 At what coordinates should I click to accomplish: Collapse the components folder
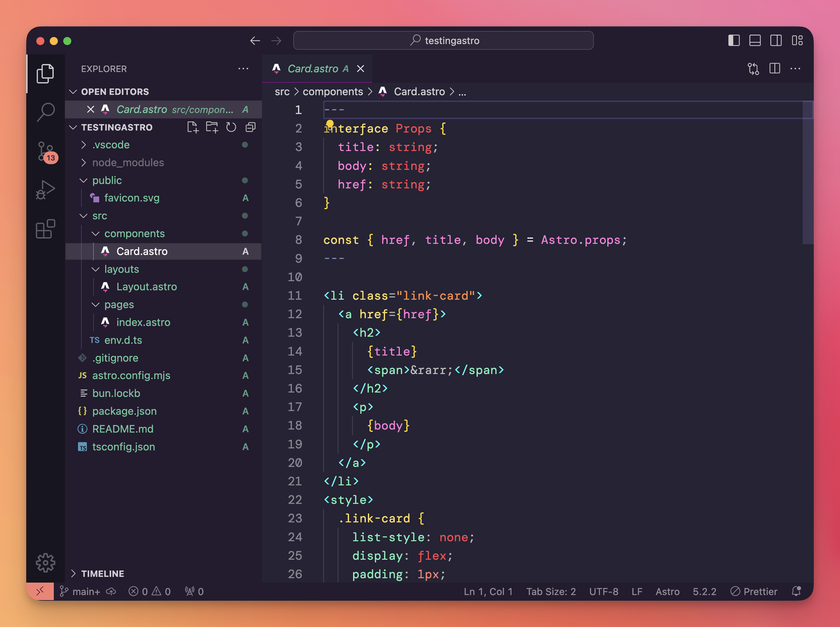click(134, 233)
